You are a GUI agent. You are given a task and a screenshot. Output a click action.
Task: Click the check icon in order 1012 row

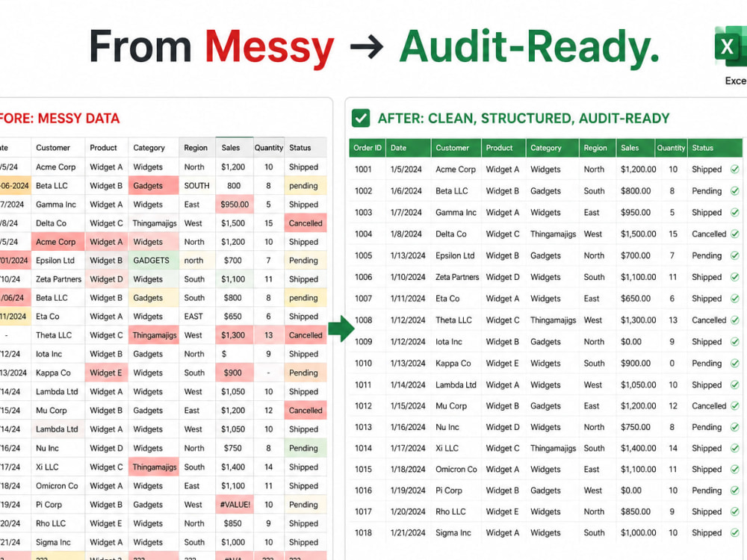tap(734, 406)
